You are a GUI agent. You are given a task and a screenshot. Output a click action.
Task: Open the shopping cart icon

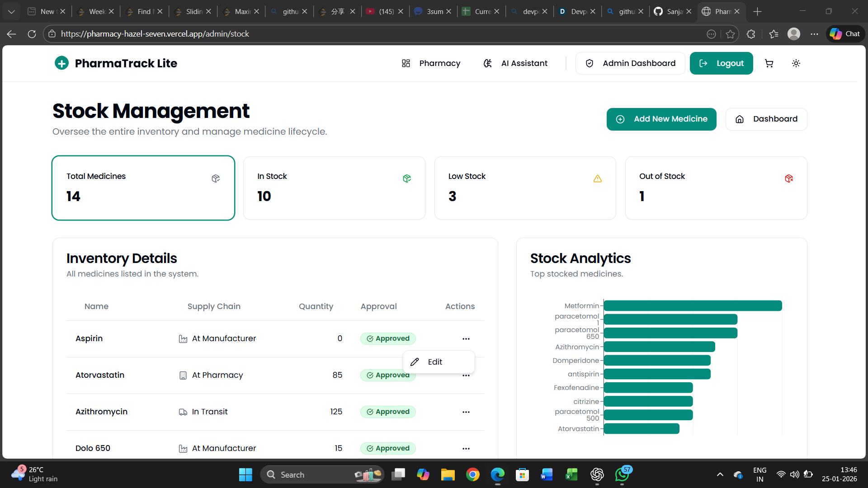[x=769, y=64]
